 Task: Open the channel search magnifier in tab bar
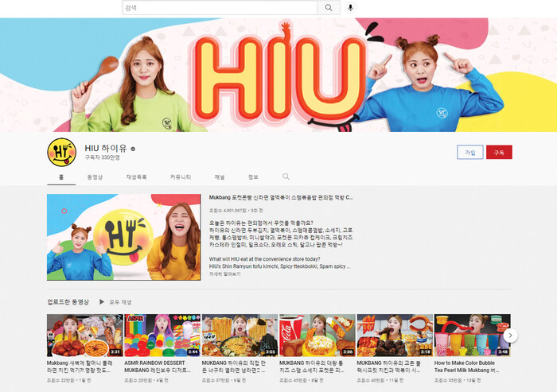pos(286,177)
